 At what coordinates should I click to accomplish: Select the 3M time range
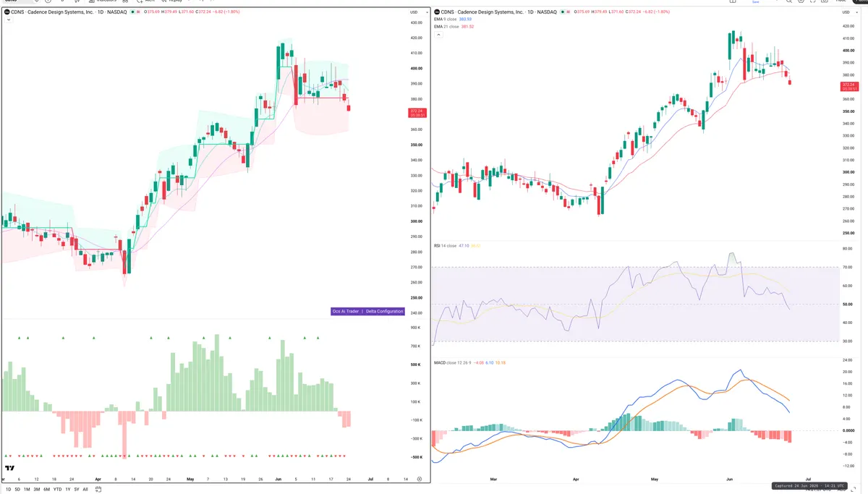pos(37,490)
